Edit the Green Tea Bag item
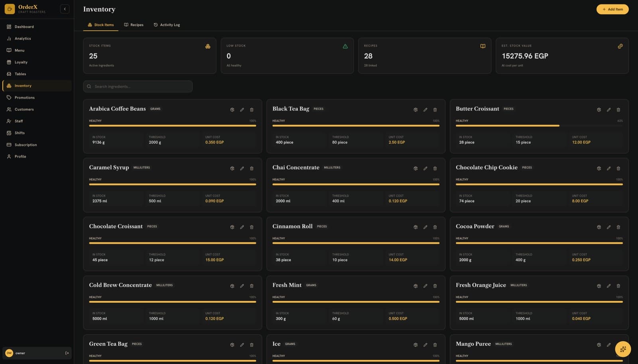Image resolution: width=638 pixels, height=364 pixels. (242, 345)
